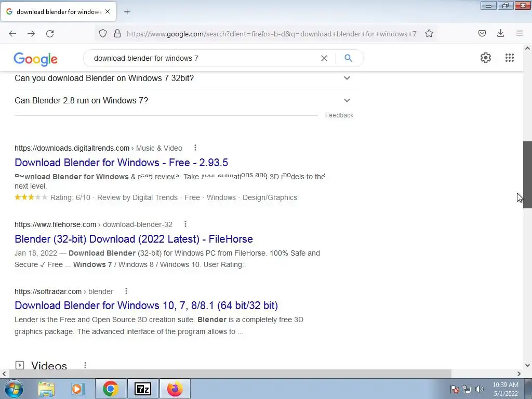Run search with magnifier icon

(x=348, y=58)
